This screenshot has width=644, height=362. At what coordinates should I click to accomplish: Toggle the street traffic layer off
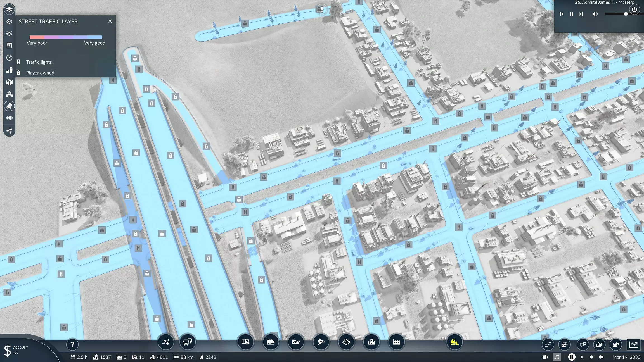tap(9, 106)
